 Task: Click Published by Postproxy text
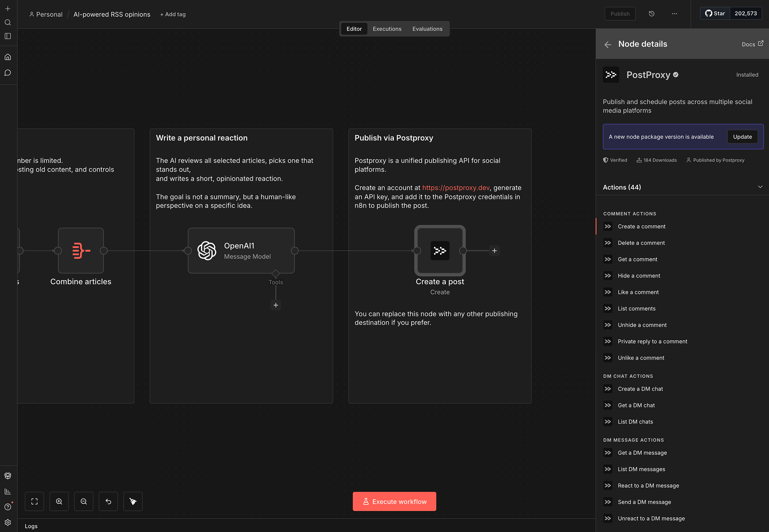coord(715,160)
